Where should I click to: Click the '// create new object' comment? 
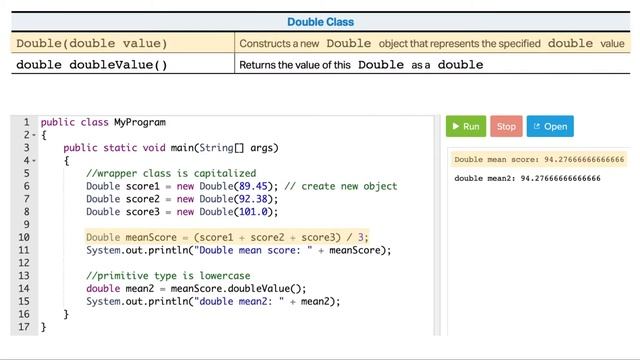point(341,186)
